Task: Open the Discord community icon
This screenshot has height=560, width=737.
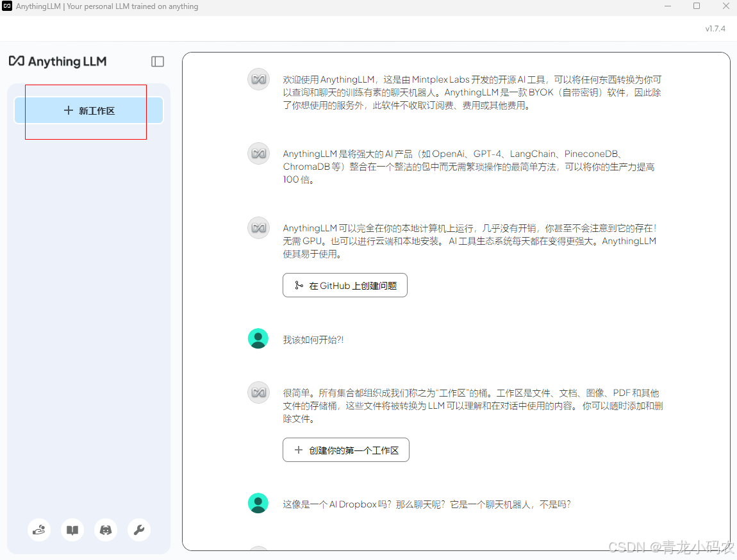Action: click(x=106, y=530)
